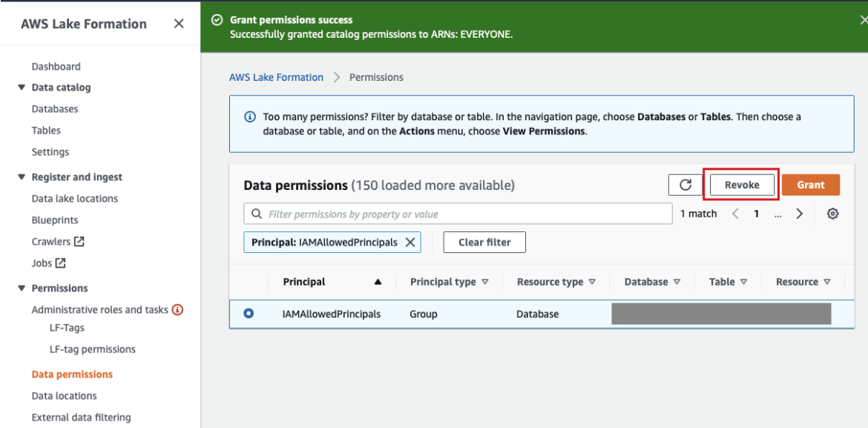Image resolution: width=868 pixels, height=428 pixels.
Task: Open Crawlers link in the sidebar
Action: tap(51, 242)
